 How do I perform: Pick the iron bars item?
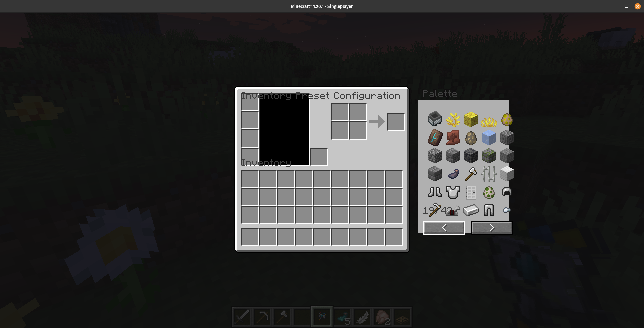click(489, 174)
